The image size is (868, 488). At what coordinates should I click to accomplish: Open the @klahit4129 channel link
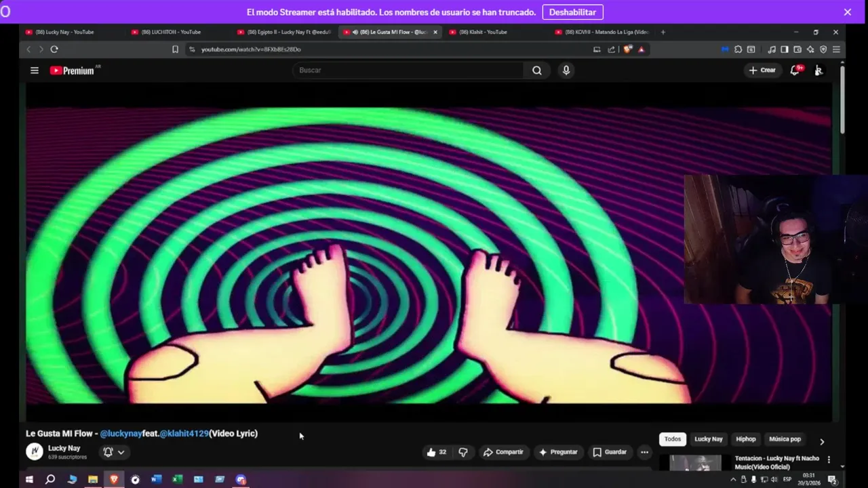coord(184,434)
